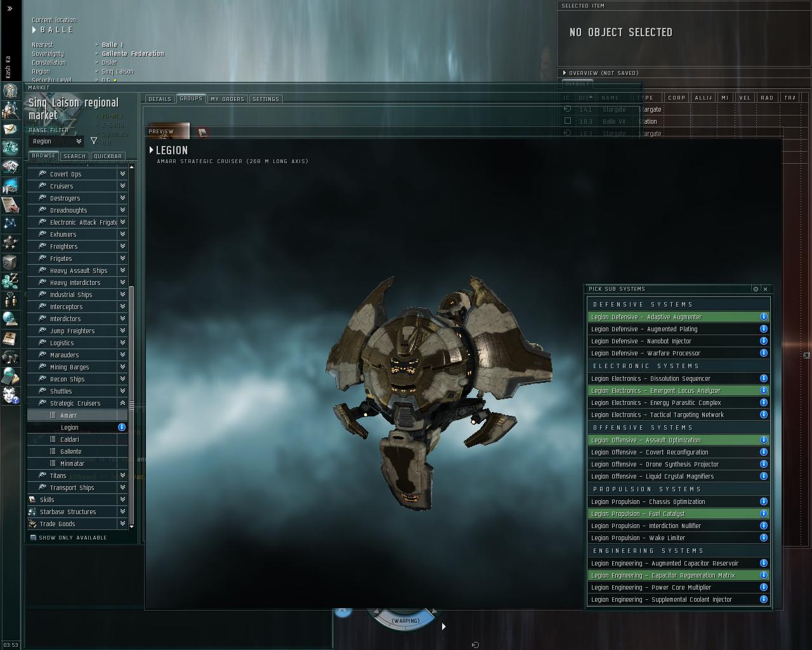The width and height of the screenshot is (812, 650).
Task: Click the Gallente Federation sovereignty link
Action: [133, 54]
